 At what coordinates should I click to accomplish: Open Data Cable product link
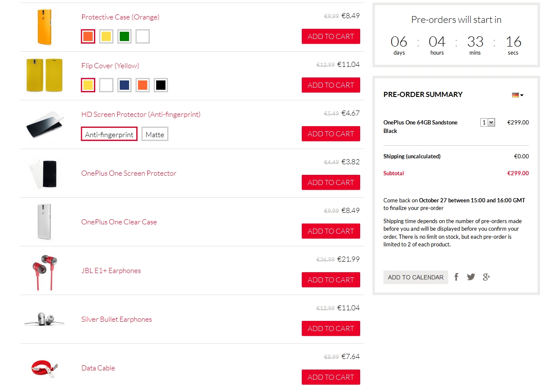point(98,368)
